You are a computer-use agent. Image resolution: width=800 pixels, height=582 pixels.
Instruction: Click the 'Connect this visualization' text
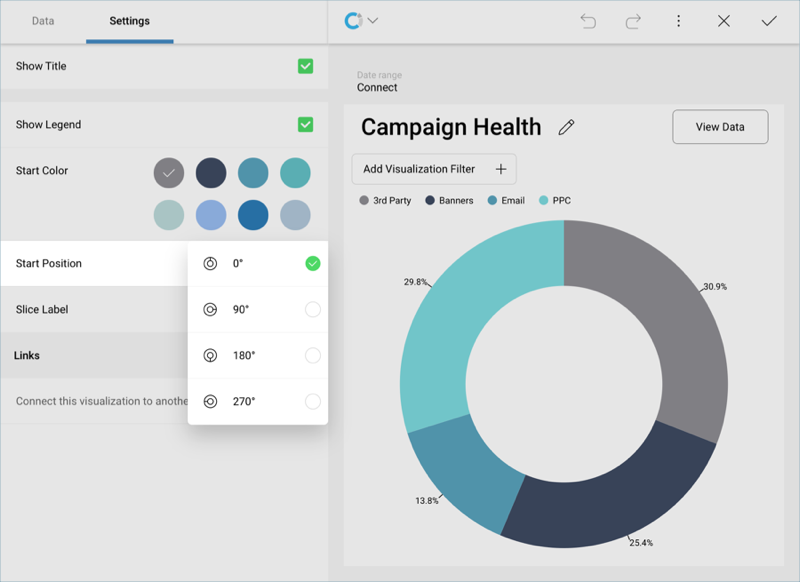click(102, 401)
